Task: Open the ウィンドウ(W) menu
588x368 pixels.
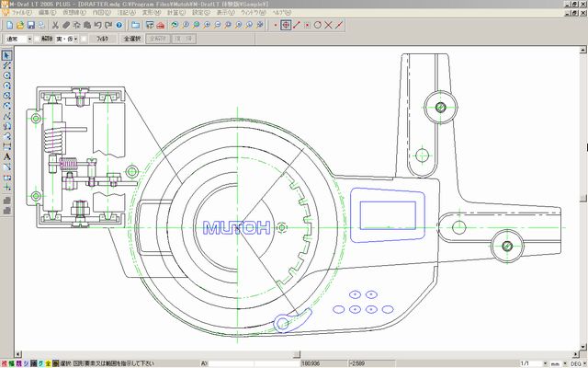Action: [x=254, y=12]
